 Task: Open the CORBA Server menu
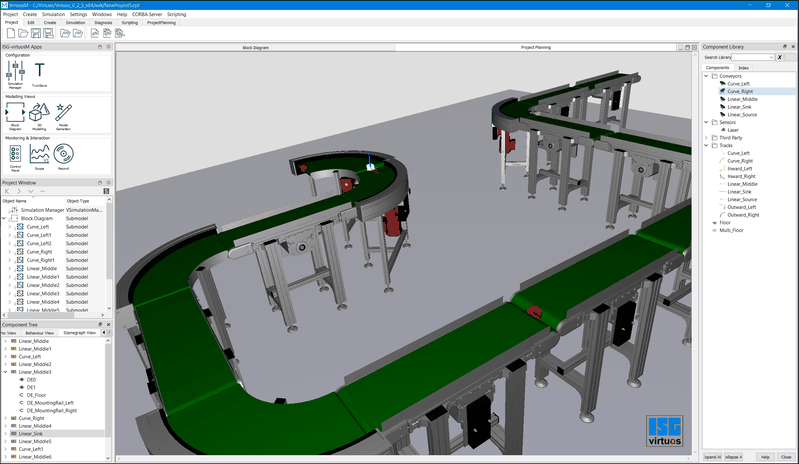pos(142,15)
